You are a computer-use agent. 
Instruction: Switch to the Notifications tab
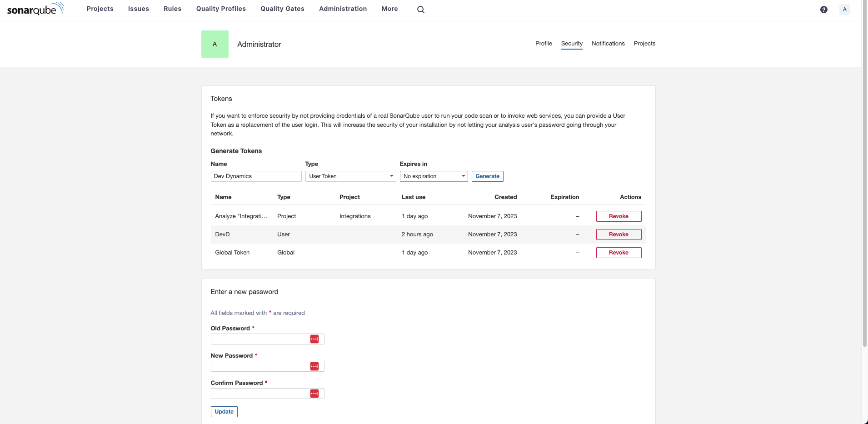click(x=608, y=44)
